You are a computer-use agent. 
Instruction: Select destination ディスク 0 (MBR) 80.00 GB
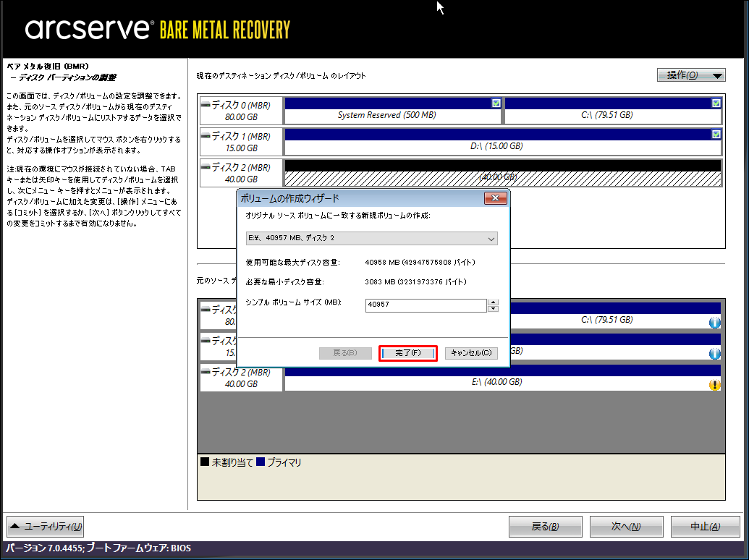(241, 111)
